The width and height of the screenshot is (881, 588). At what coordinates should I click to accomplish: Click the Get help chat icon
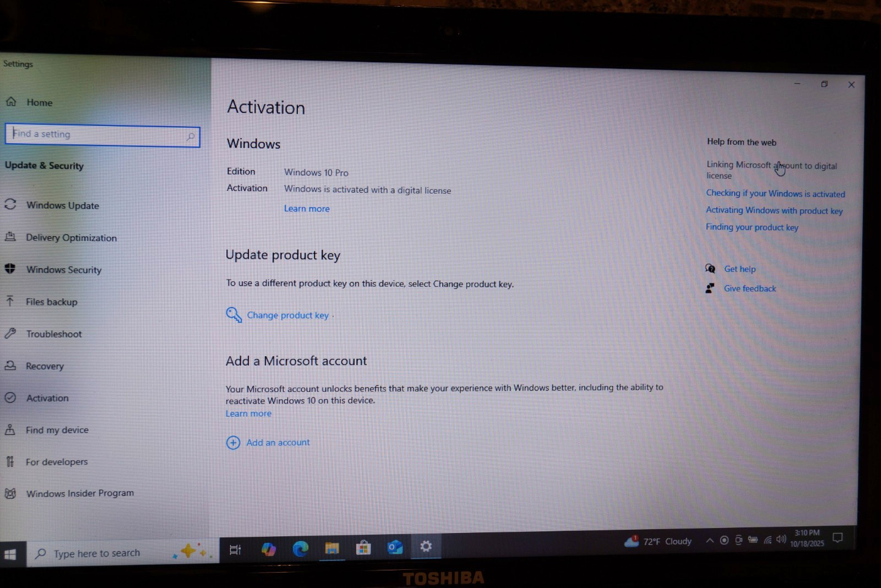point(710,269)
